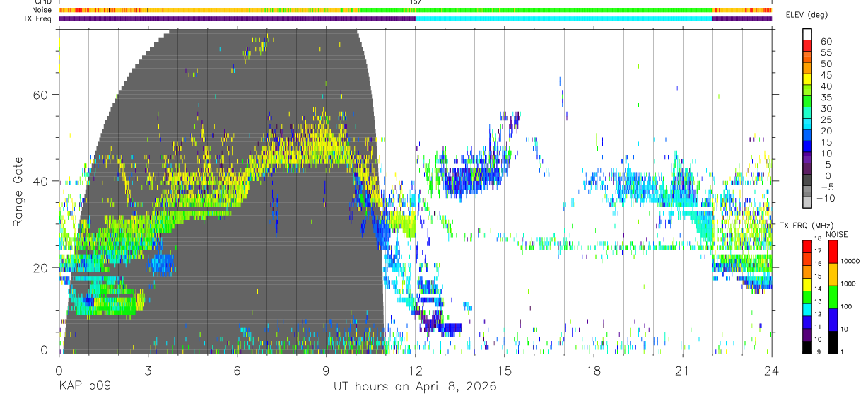Pick the orange swatch in the NOISE colorbar
Image resolution: width=868 pixels, height=401 pixels.
[833, 274]
